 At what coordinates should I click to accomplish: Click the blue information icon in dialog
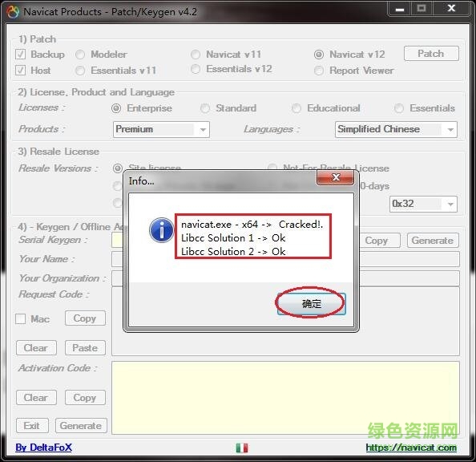click(x=161, y=230)
